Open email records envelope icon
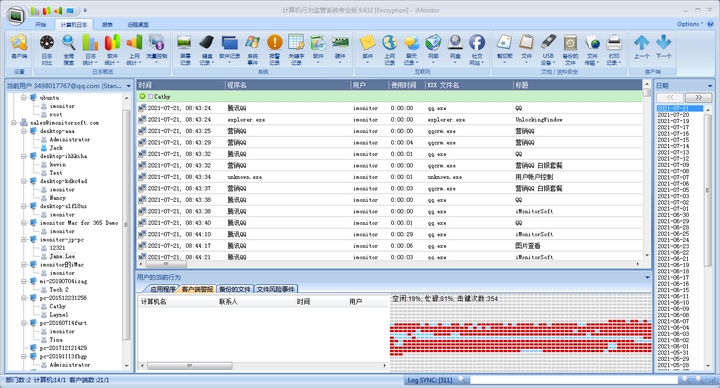720x388 pixels. [367, 49]
